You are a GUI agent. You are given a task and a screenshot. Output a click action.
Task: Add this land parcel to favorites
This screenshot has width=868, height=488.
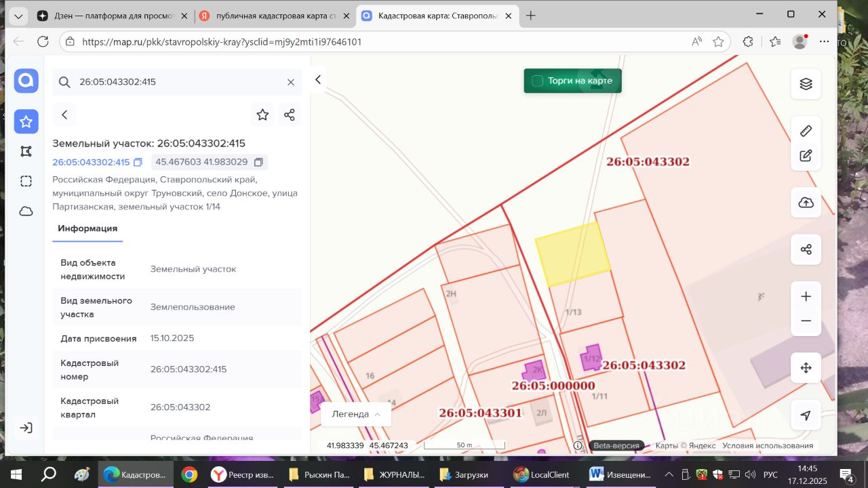262,115
